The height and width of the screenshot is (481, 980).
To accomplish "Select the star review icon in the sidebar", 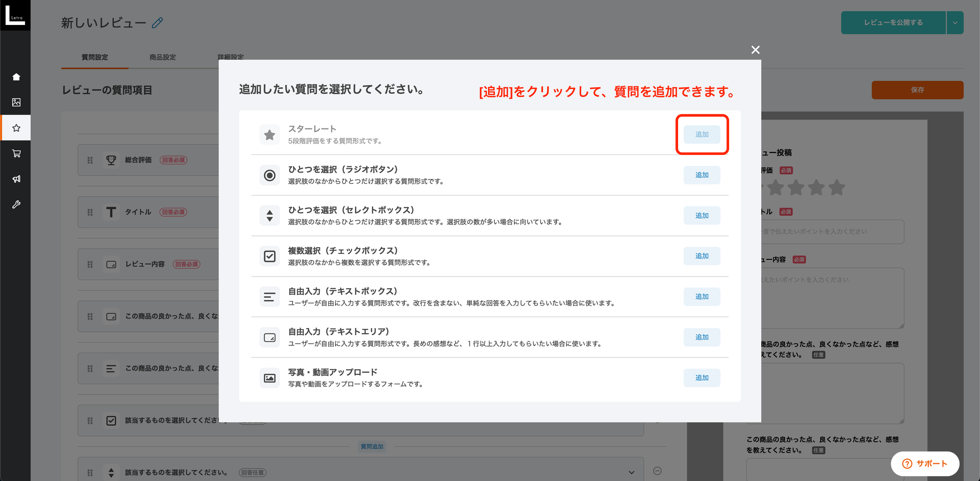I will (x=16, y=127).
